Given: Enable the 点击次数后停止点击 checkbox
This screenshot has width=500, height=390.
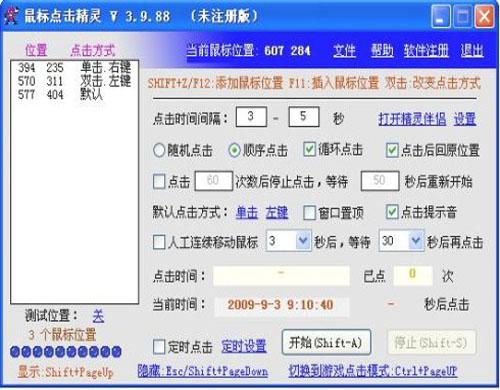Looking at the screenshot, I should click(159, 182).
